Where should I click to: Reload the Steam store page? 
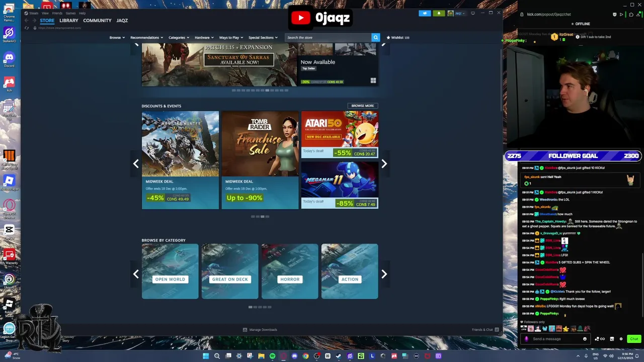coord(27,28)
